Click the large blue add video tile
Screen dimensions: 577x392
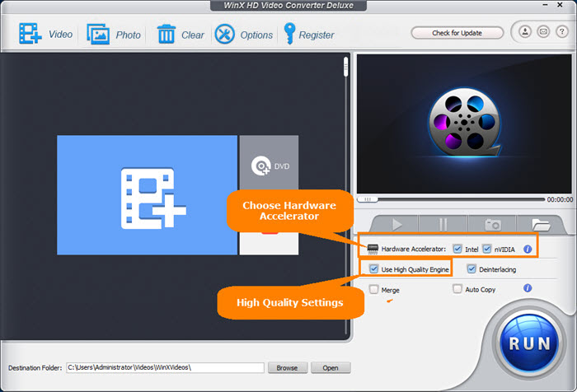pos(148,195)
